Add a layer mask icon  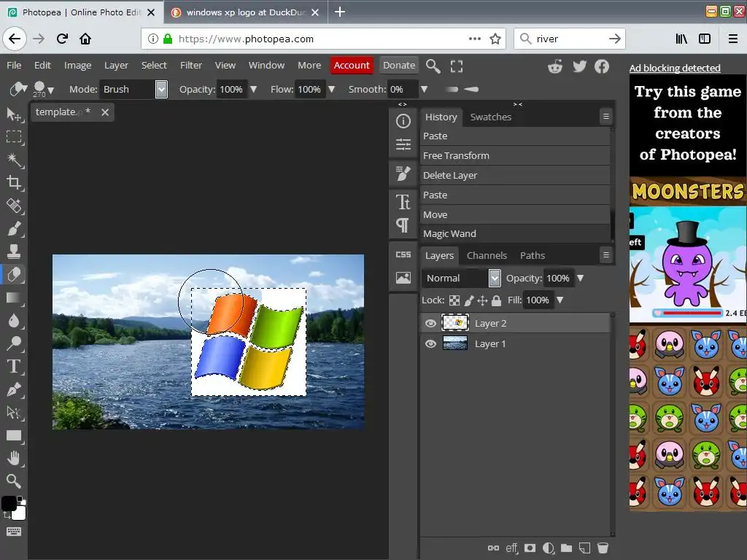click(x=530, y=548)
